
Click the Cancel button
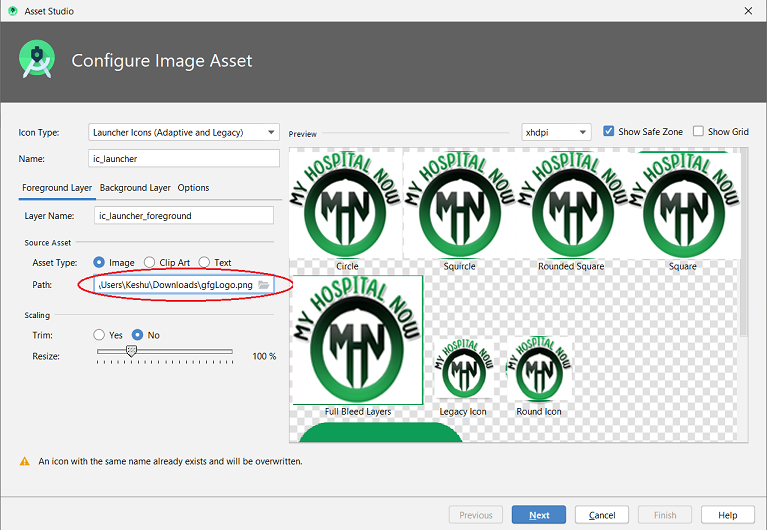pos(602,515)
